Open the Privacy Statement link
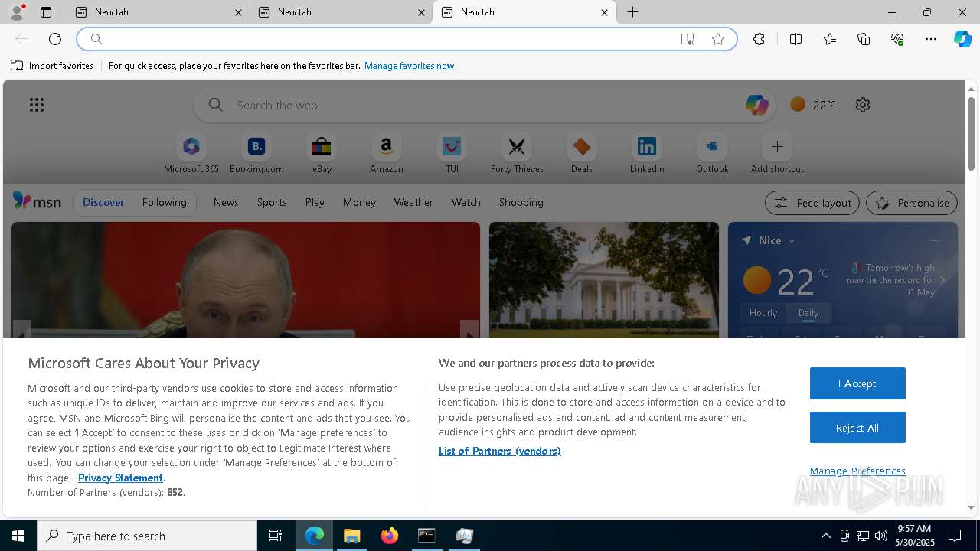The height and width of the screenshot is (551, 980). (120, 478)
